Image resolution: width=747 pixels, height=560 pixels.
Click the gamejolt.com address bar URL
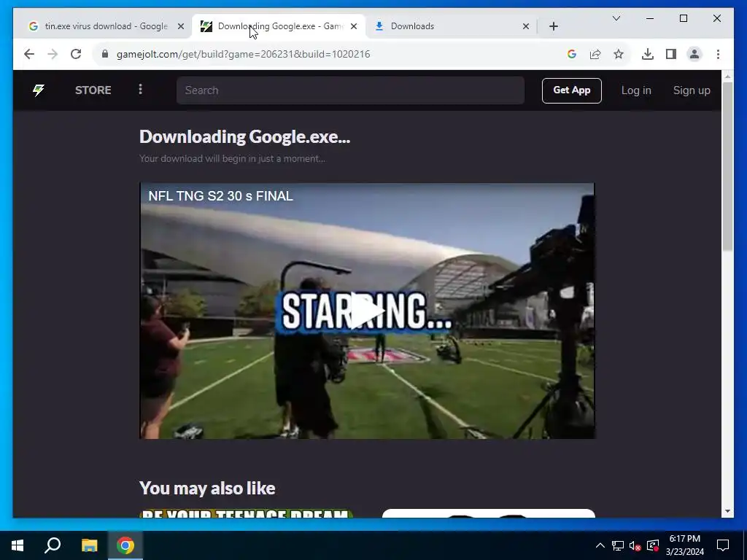243,54
